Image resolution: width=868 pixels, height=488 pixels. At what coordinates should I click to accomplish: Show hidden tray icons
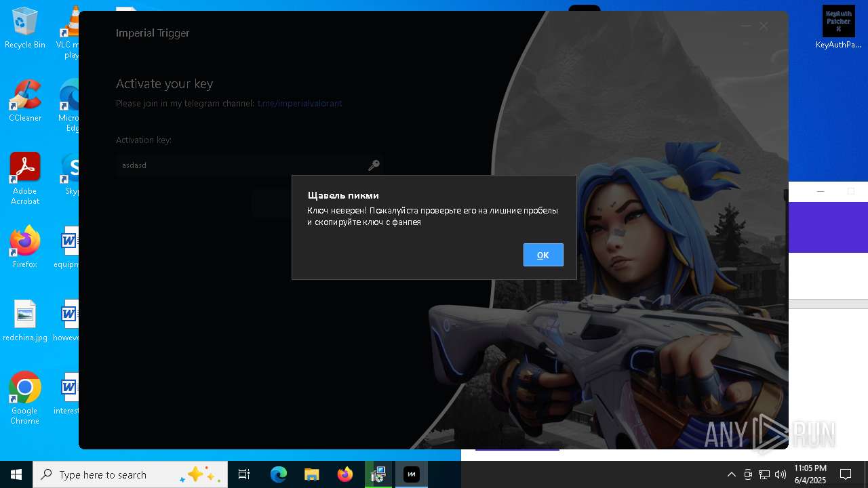tap(731, 474)
